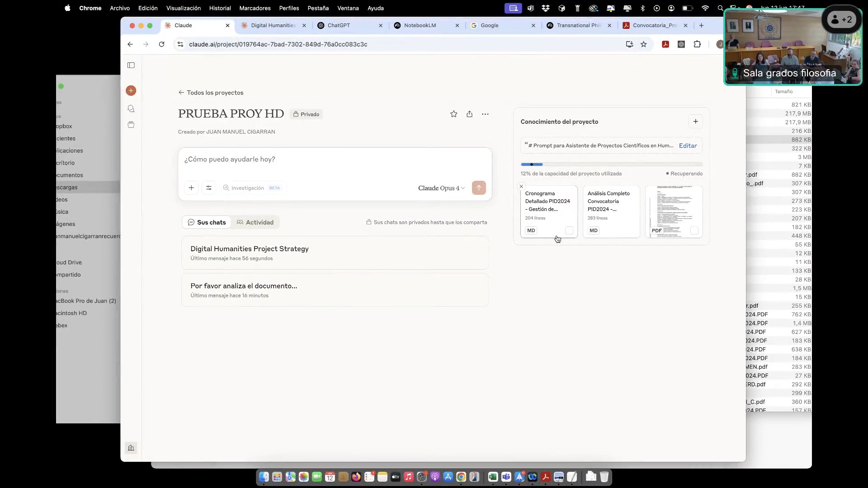Open search and tools settings sliders icon
868x488 pixels.
(209, 188)
